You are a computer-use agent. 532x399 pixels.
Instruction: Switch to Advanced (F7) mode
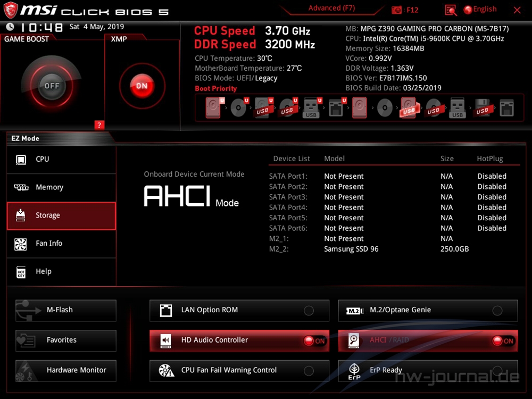[331, 8]
